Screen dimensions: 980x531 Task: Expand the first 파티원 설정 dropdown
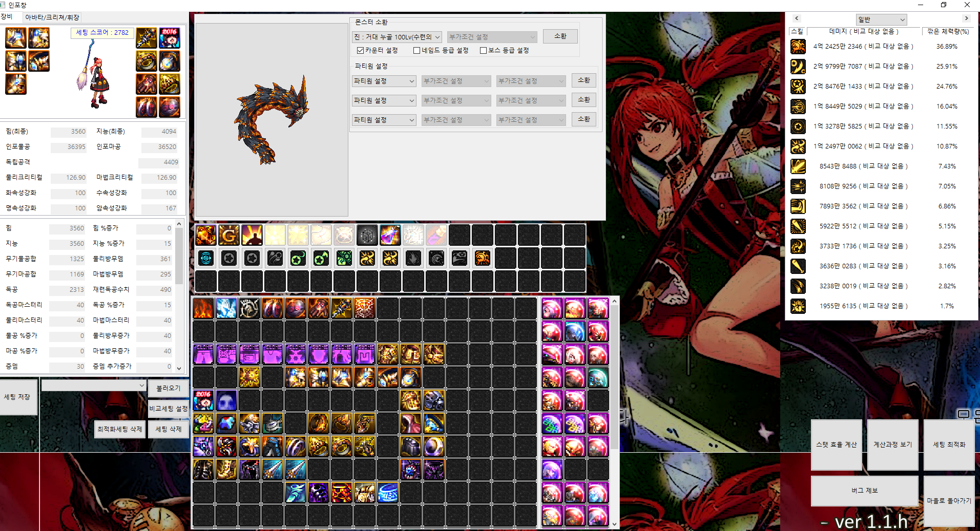click(x=384, y=81)
